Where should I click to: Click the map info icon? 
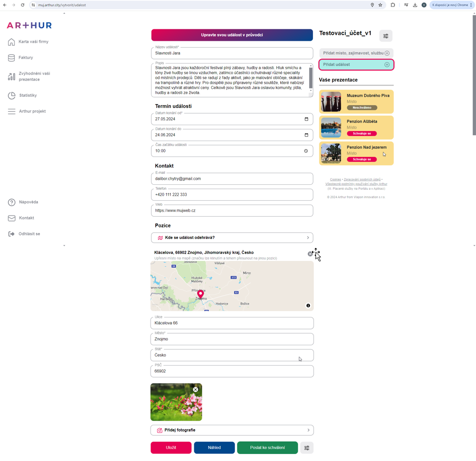click(x=308, y=306)
